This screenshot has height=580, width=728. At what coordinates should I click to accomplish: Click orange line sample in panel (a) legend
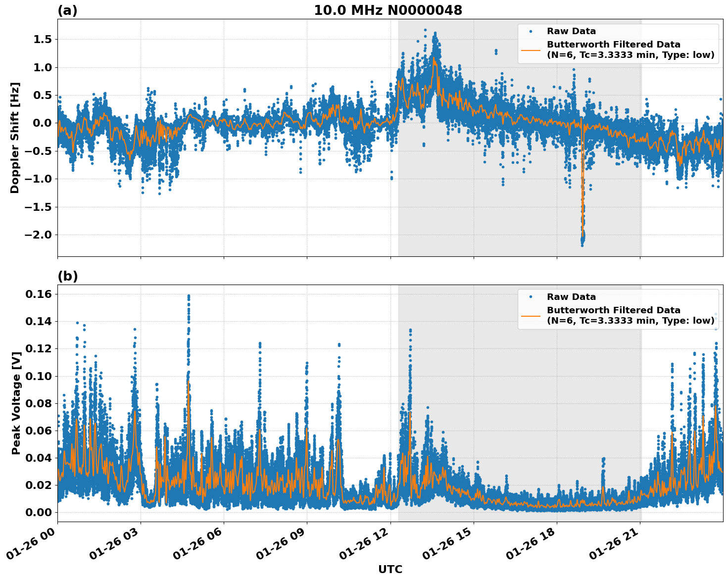pos(531,50)
